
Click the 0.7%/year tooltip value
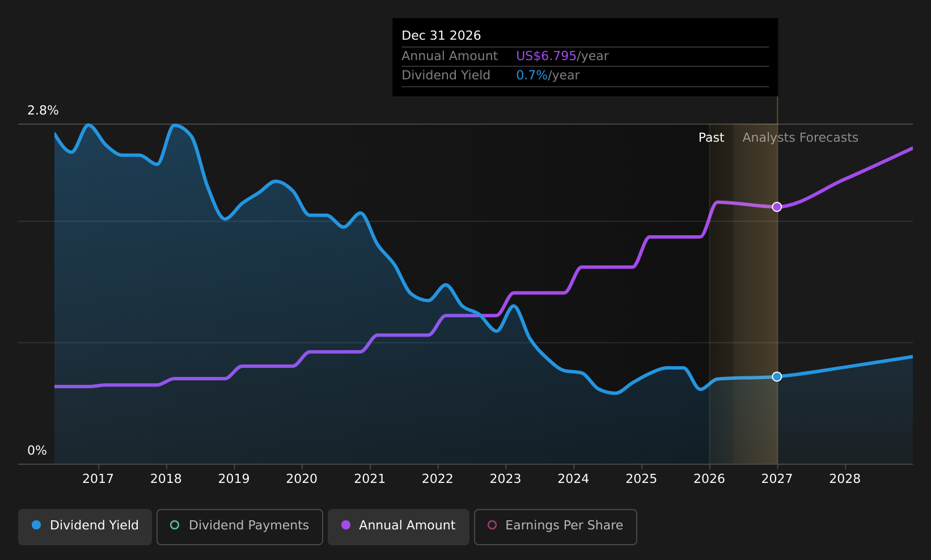(548, 75)
